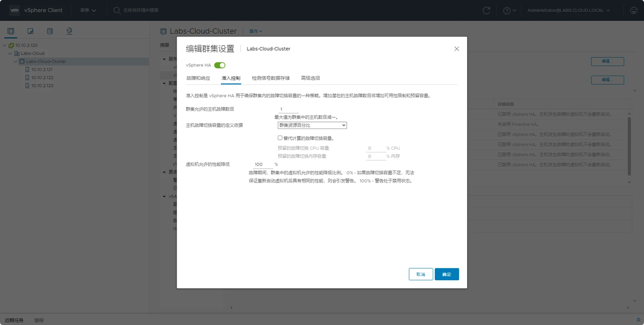644x325 pixels.
Task: Click the global search field
Action: [141, 10]
